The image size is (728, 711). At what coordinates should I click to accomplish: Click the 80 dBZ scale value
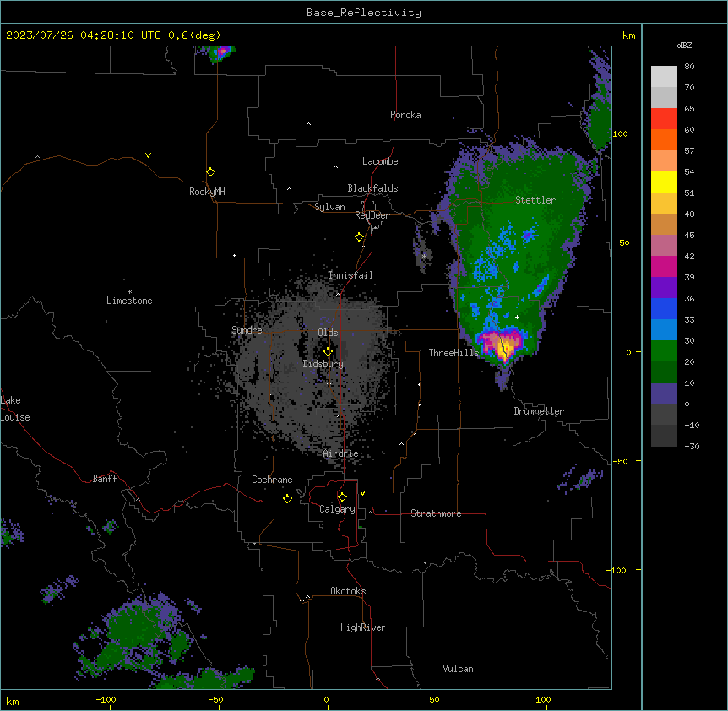click(x=689, y=67)
